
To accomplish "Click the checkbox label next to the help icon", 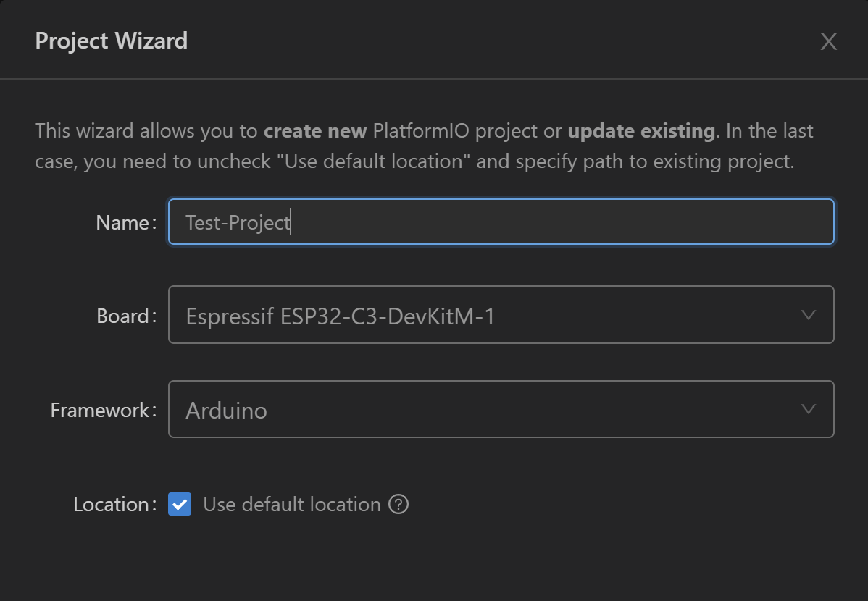I will point(292,504).
